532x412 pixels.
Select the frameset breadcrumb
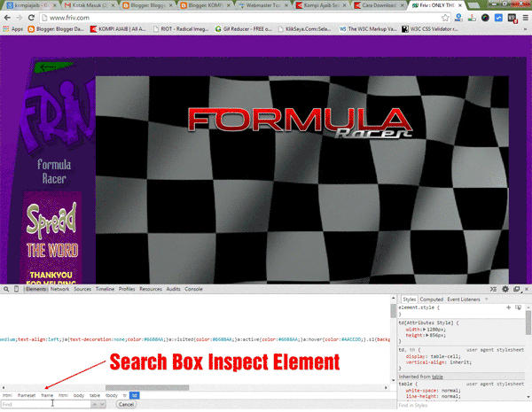pos(27,395)
